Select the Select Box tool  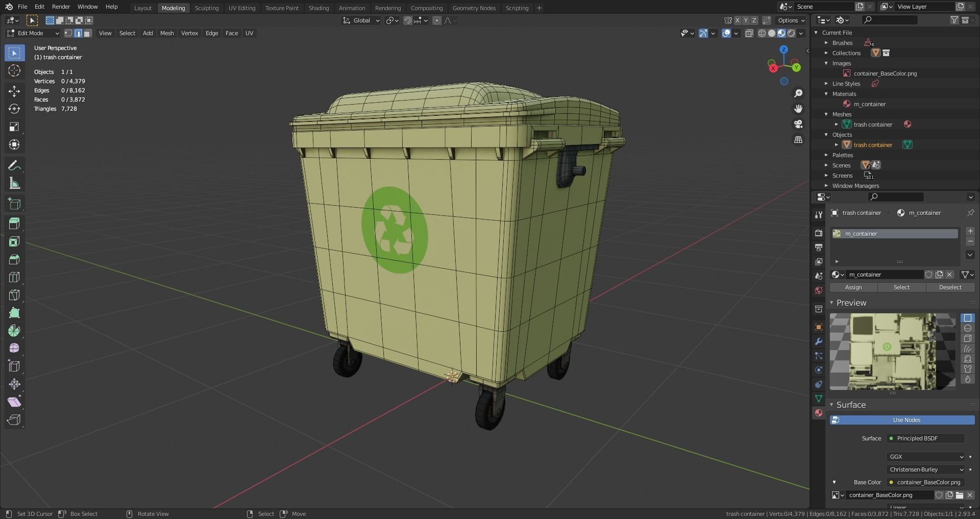point(14,53)
